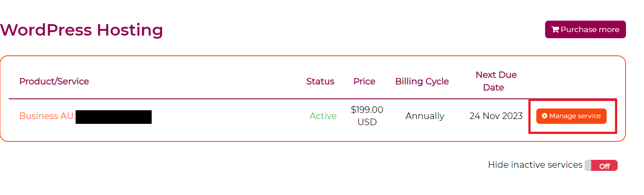Viewport: 644px width, 195px height.
Task: Click the gear icon on Manage service
Action: 545,116
